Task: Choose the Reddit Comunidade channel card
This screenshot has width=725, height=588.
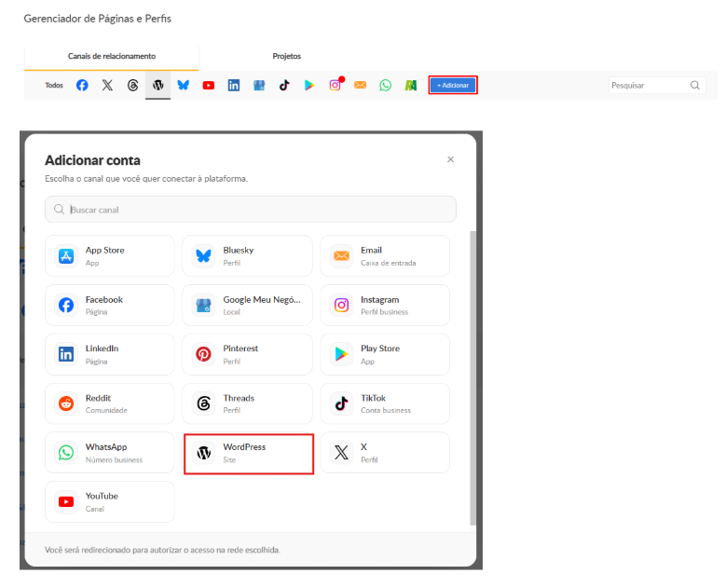Action: (x=110, y=403)
